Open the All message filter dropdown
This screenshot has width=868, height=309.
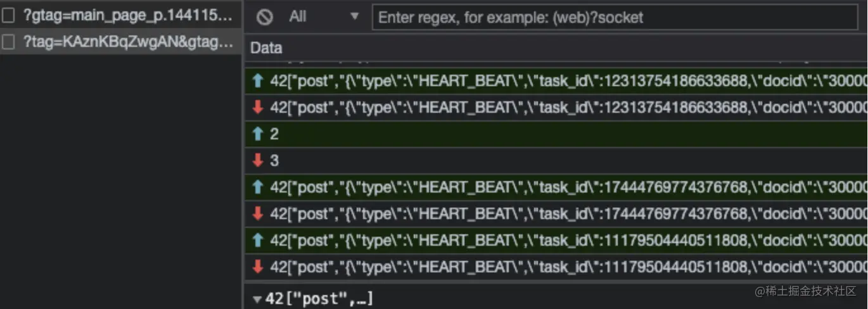point(324,17)
